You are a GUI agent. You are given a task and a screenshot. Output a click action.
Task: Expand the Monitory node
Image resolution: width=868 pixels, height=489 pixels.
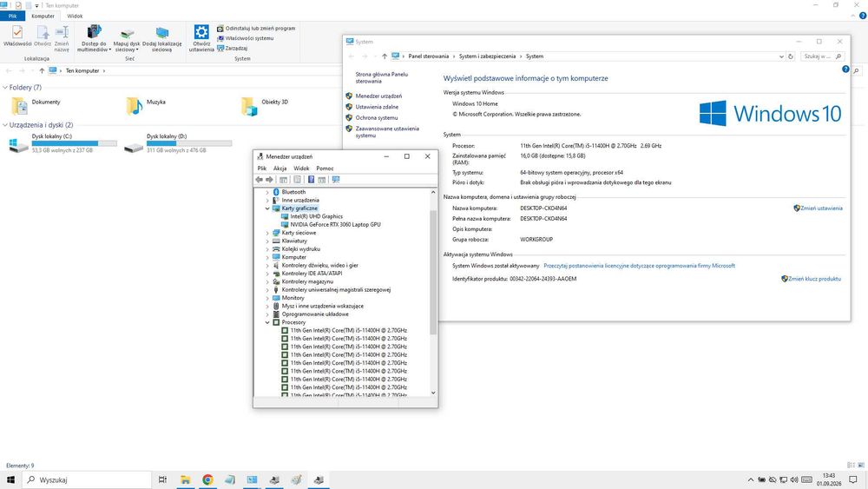click(x=267, y=298)
